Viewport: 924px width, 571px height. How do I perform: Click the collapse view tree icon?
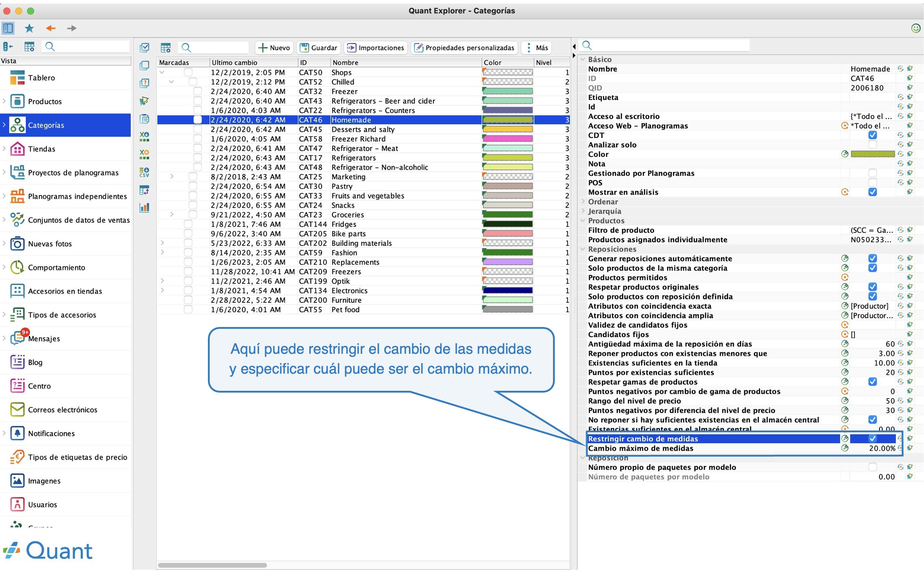pos(8,46)
